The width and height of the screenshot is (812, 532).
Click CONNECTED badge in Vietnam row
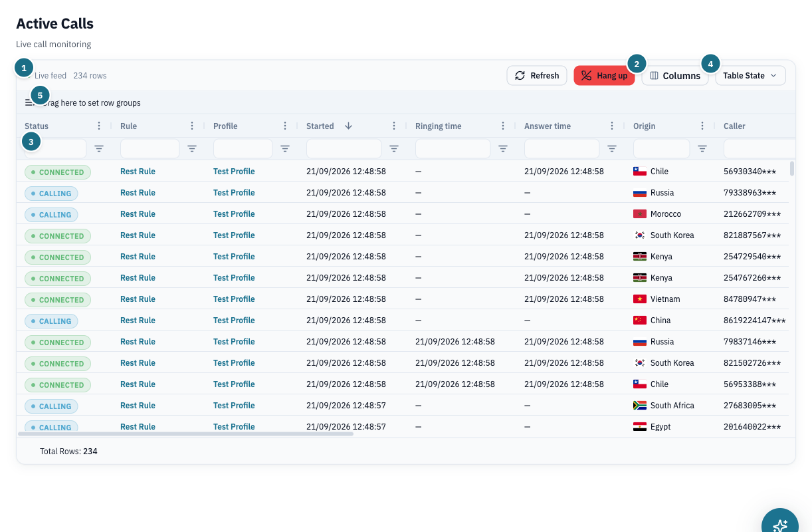(58, 300)
